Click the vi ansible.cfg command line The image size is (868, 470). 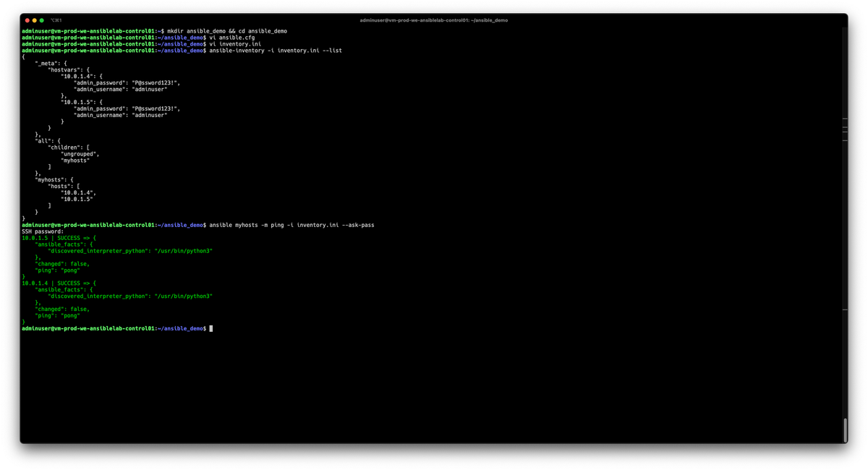click(x=233, y=38)
